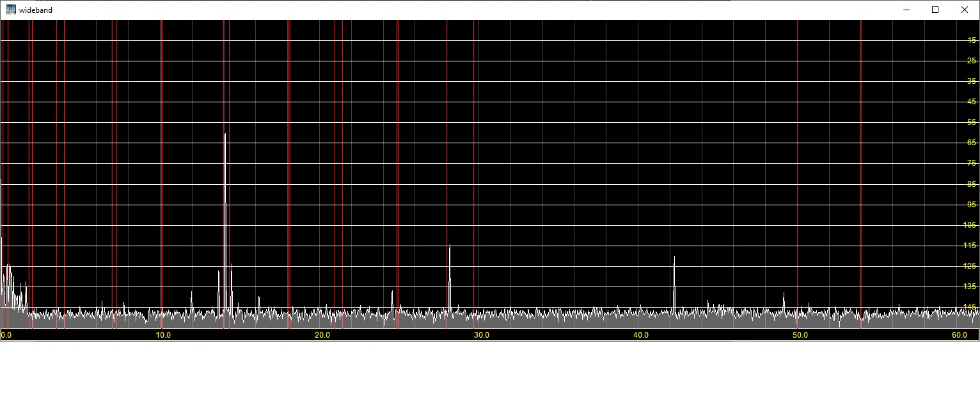The image size is (980, 417).
Task: Select the red band marker at 50 MHz
Action: 797,160
